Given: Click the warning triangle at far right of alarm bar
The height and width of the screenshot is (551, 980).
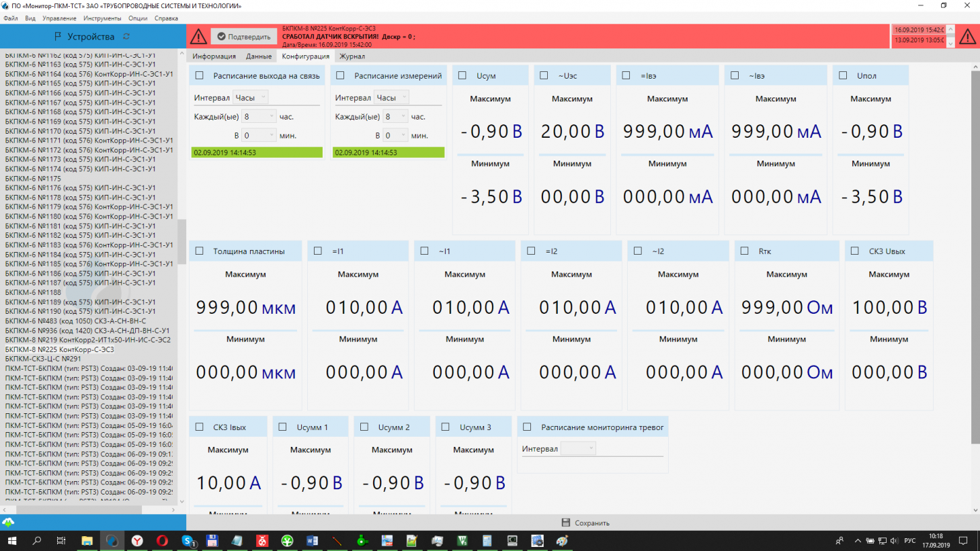Looking at the screenshot, I should 968,36.
